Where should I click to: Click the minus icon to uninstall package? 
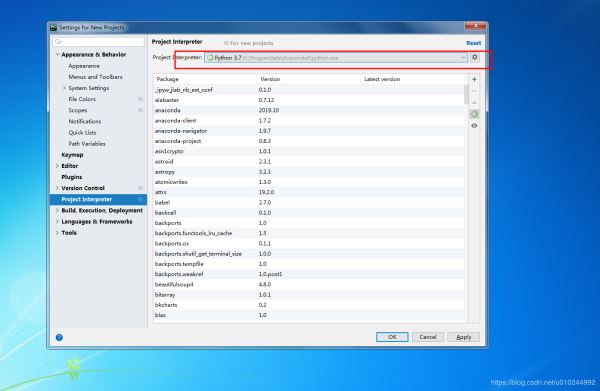(x=474, y=91)
